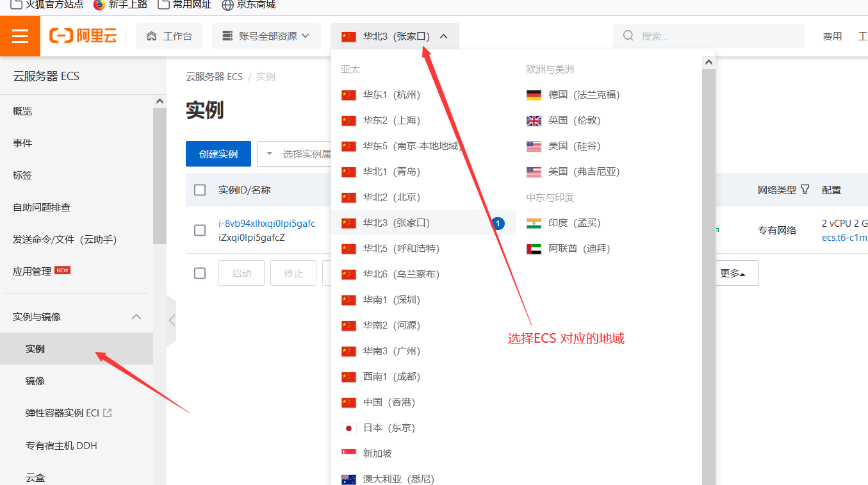Click the 停止 batch button

pyautogui.click(x=293, y=273)
